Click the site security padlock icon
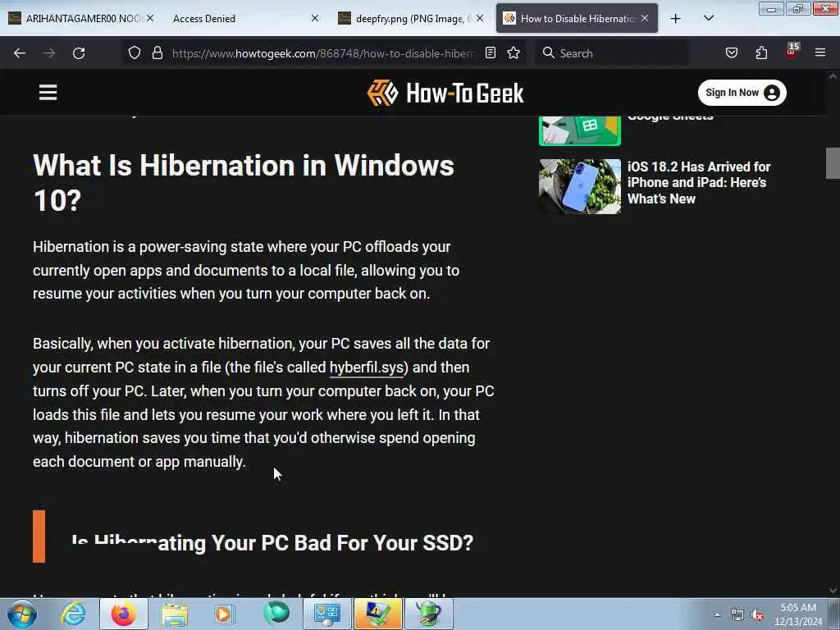 (x=157, y=52)
